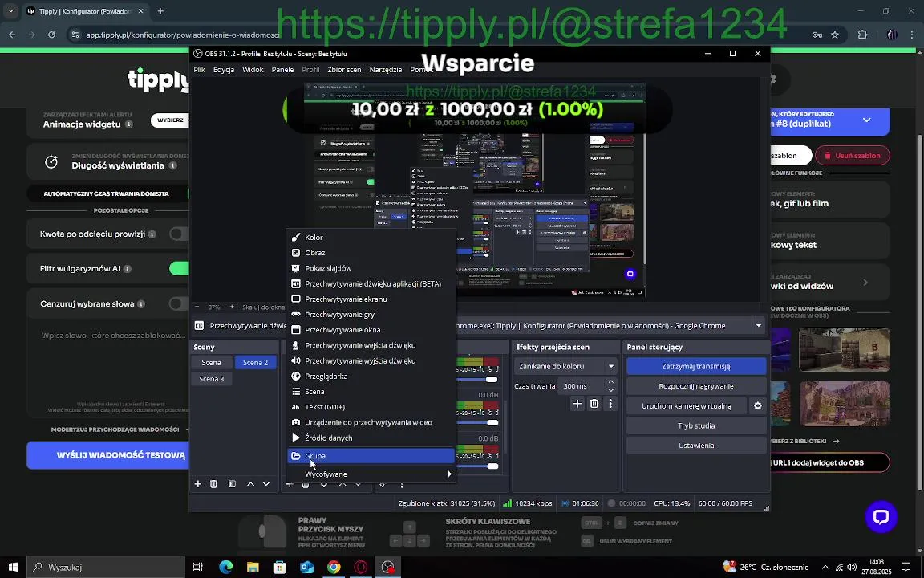Open Chrome extensions puzzle icon
This screenshot has height=578, width=924.
863,35
